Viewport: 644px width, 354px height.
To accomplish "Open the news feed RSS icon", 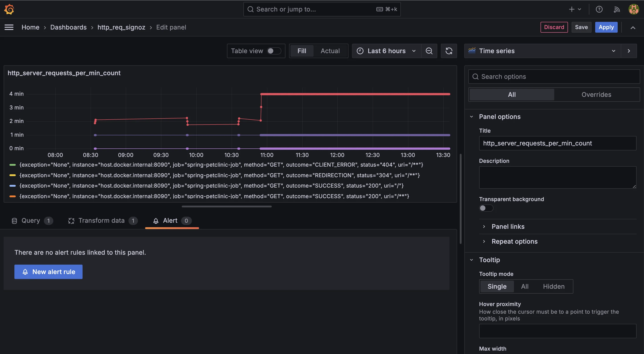I will [617, 9].
